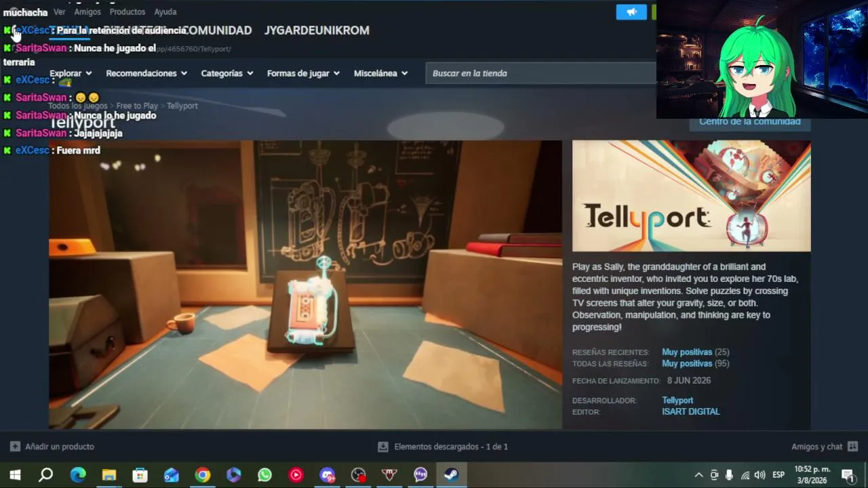The height and width of the screenshot is (488, 868).
Task: Open the Categorías dropdown menu
Action: coord(227,73)
